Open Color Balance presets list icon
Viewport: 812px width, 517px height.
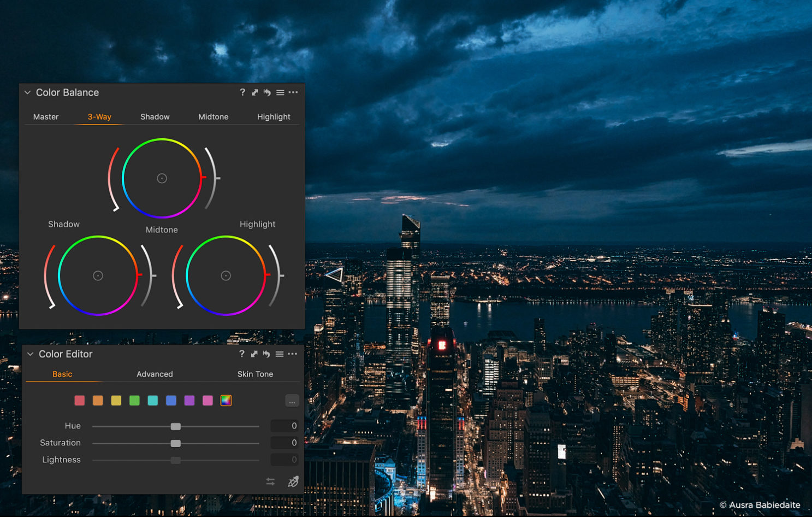[280, 92]
